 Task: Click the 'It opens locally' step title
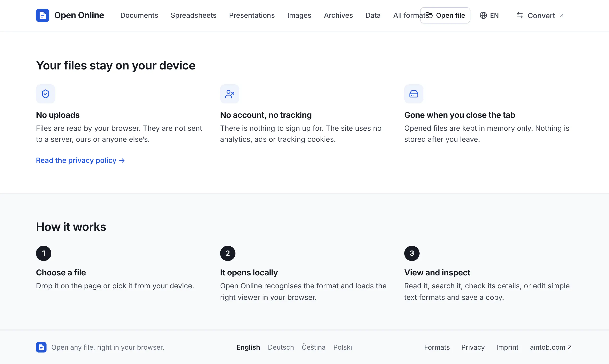pyautogui.click(x=249, y=272)
